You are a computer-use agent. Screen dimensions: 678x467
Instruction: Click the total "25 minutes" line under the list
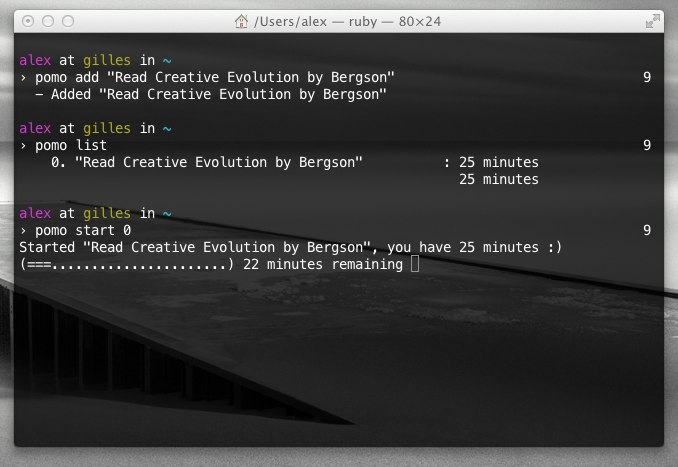click(x=498, y=179)
